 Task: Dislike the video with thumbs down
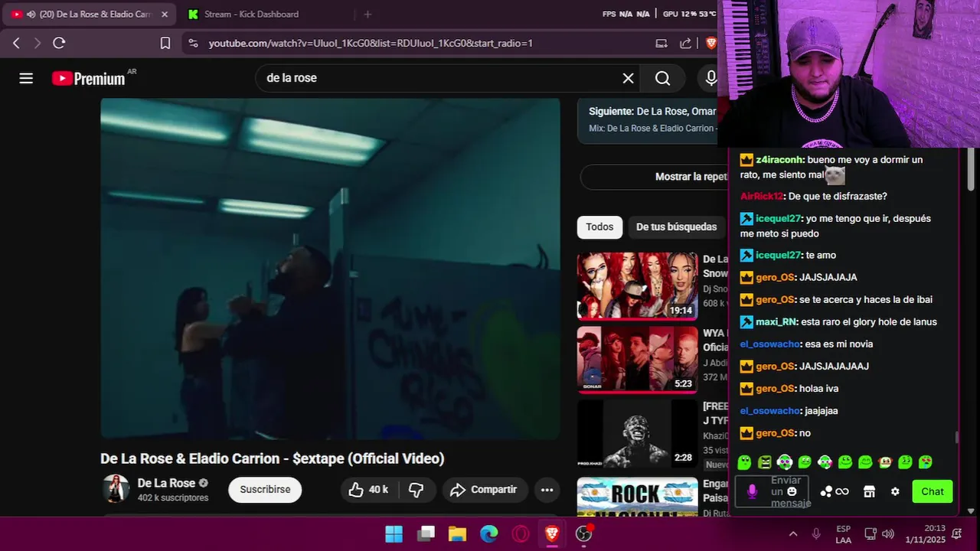tap(416, 490)
